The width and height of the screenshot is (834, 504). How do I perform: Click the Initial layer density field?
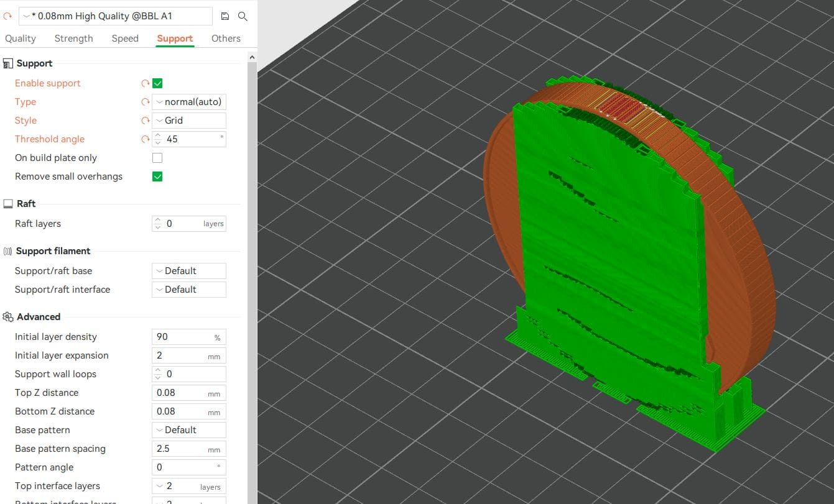click(x=189, y=337)
